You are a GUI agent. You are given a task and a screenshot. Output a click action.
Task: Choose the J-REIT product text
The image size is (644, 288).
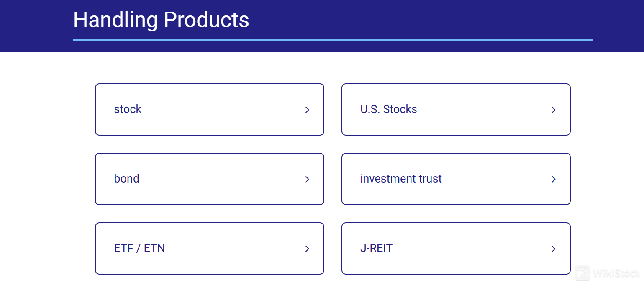pyautogui.click(x=376, y=248)
